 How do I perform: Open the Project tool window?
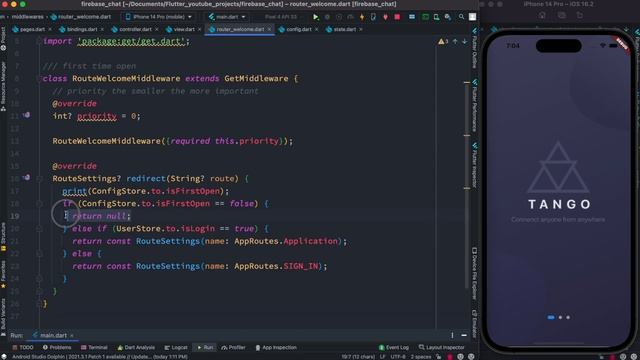pos(3,39)
